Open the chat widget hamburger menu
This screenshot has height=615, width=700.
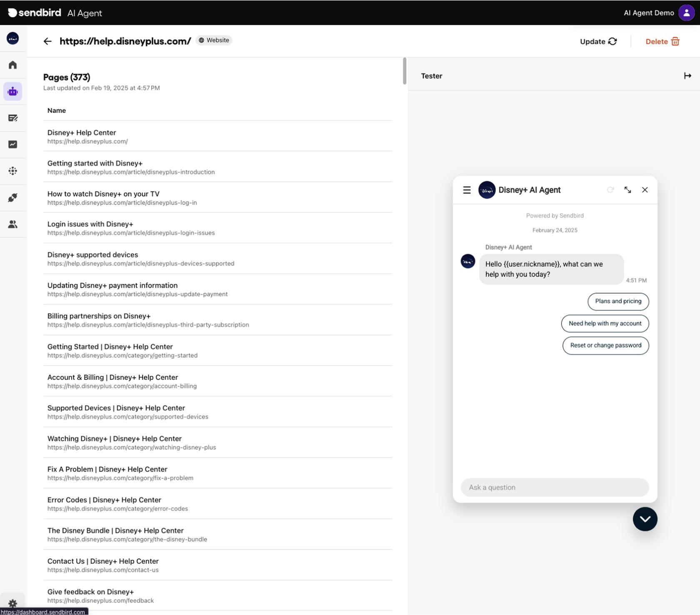coord(467,190)
